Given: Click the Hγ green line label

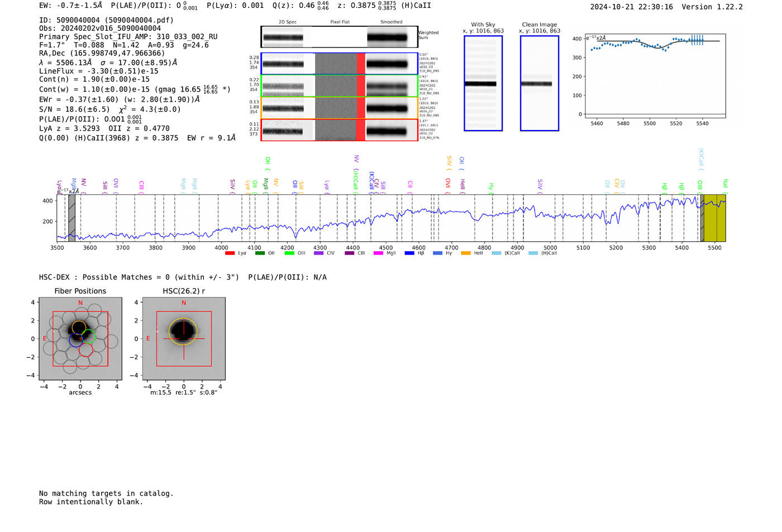Looking at the screenshot, I should point(491,188).
